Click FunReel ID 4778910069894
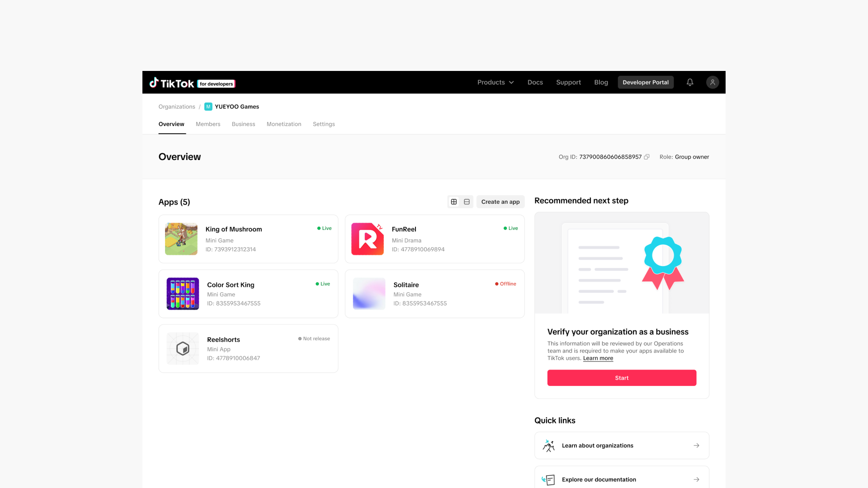This screenshot has width=868, height=488. pyautogui.click(x=418, y=249)
